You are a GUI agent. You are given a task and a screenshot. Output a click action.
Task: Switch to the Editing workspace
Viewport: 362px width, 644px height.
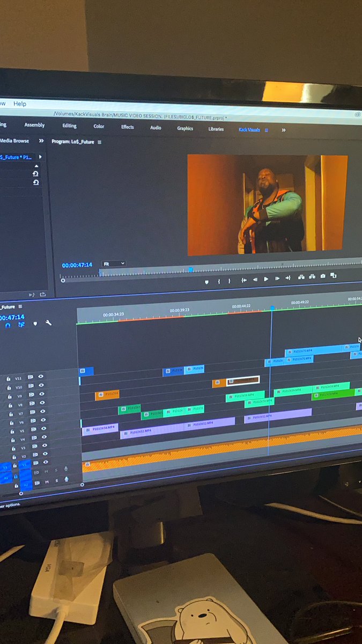(69, 126)
